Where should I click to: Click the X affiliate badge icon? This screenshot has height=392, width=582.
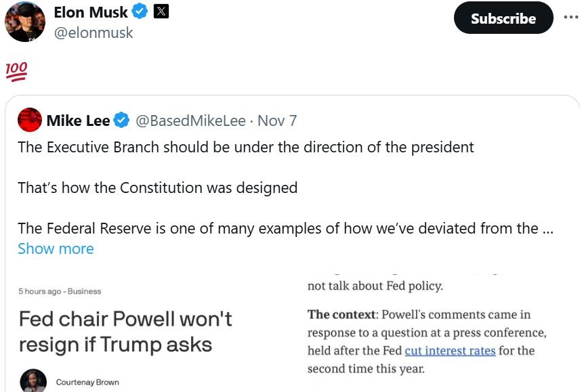[x=161, y=12]
